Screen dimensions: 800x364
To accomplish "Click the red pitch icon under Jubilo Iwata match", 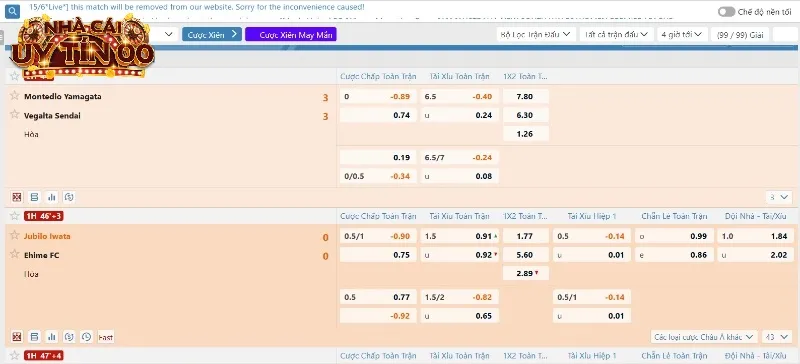I will 17,337.
